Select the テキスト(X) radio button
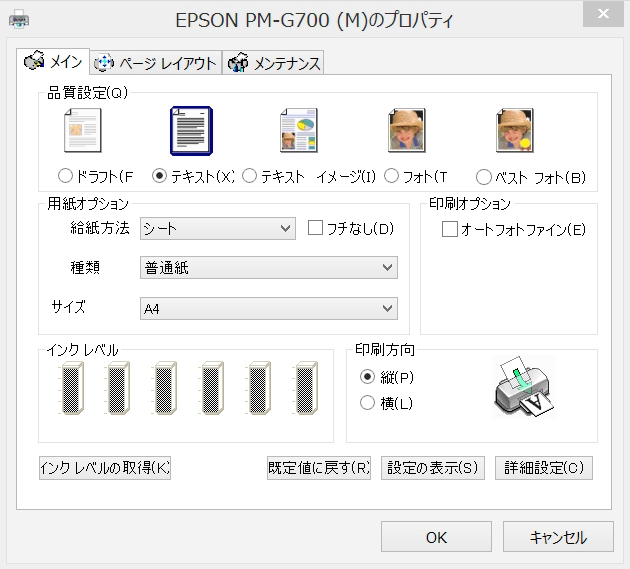Image resolution: width=630 pixels, height=569 pixels. 160,176
